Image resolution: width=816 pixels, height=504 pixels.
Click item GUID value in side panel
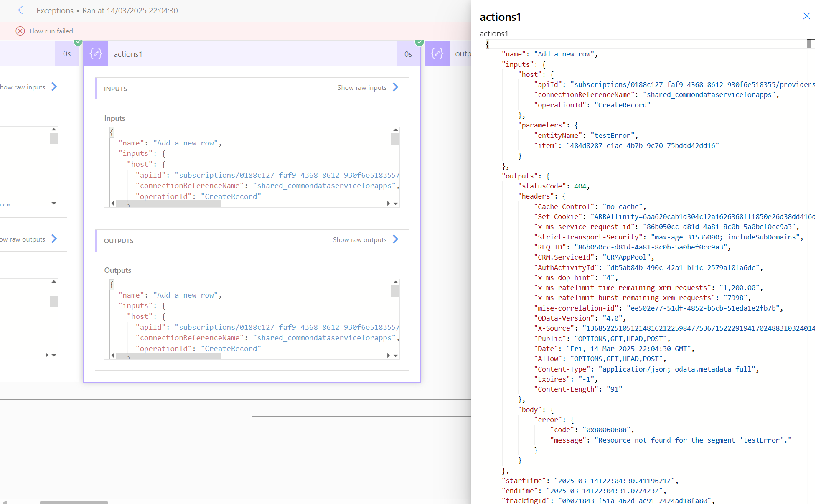tap(643, 145)
